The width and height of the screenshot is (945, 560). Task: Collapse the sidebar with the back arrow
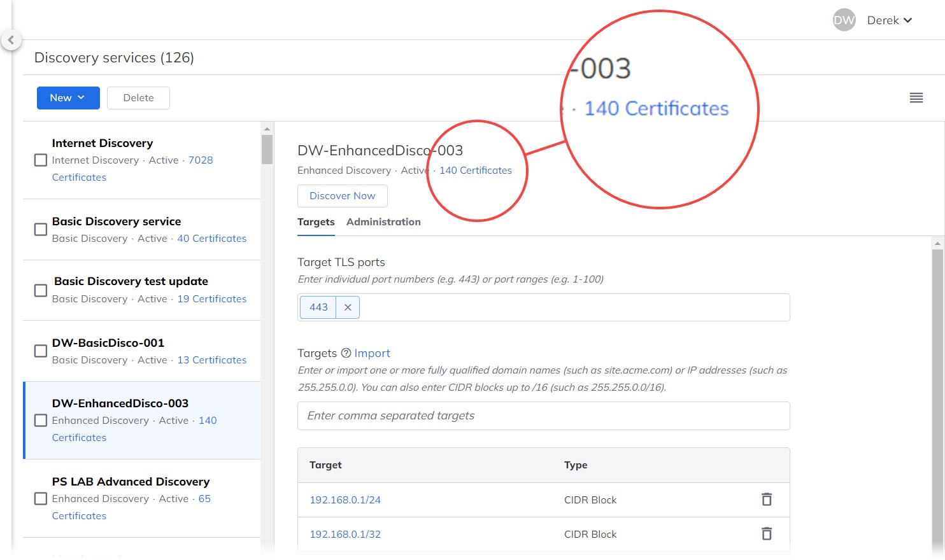click(11, 39)
